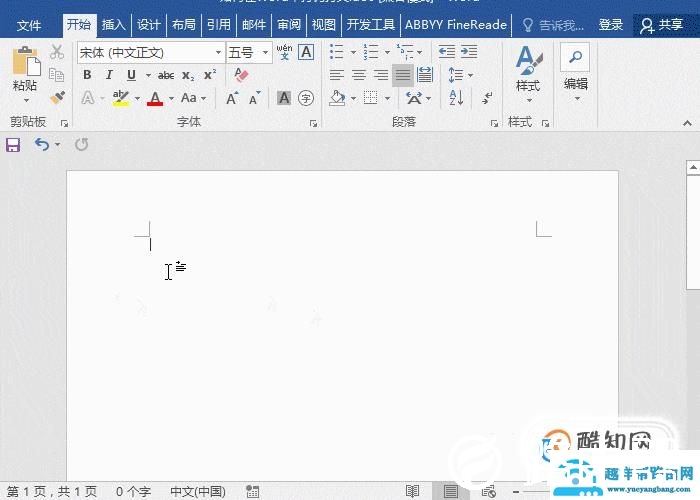Viewport: 700px width, 500px height.
Task: Select the Format Painter brush
Action: pos(57,97)
